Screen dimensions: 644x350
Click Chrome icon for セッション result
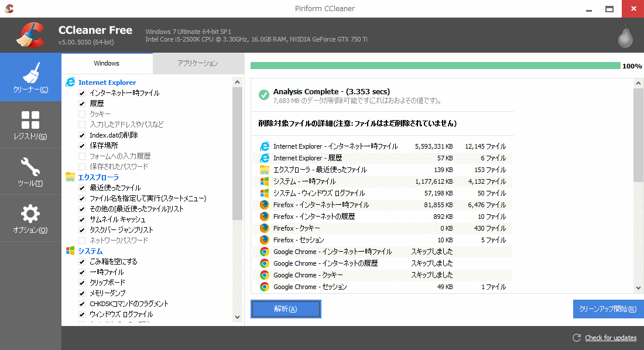click(x=265, y=287)
